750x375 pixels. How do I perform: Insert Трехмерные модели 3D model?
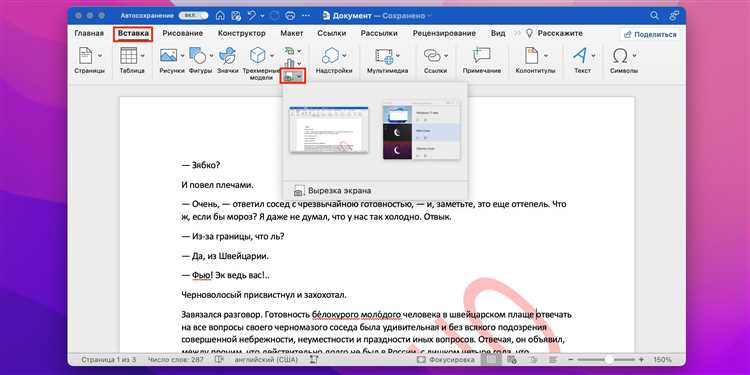click(258, 55)
